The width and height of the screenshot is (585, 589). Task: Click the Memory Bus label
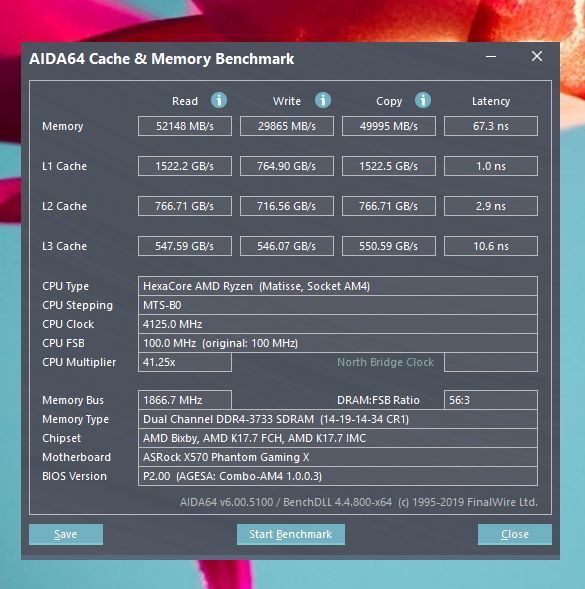(x=73, y=400)
